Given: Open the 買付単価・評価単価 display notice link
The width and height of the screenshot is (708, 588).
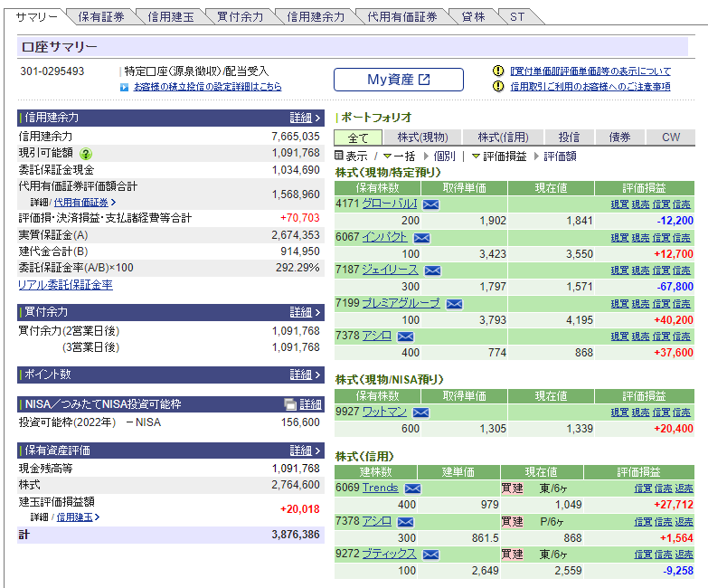Looking at the screenshot, I should (590, 71).
